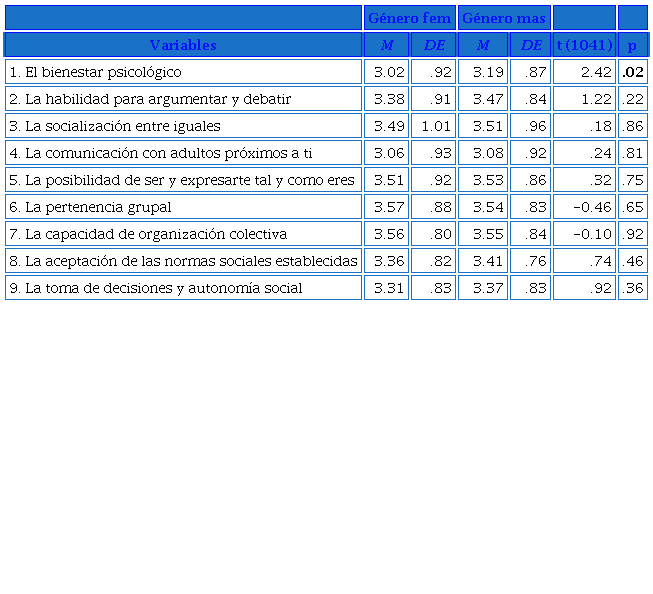Select the -0.46 t-value cell

tap(584, 207)
